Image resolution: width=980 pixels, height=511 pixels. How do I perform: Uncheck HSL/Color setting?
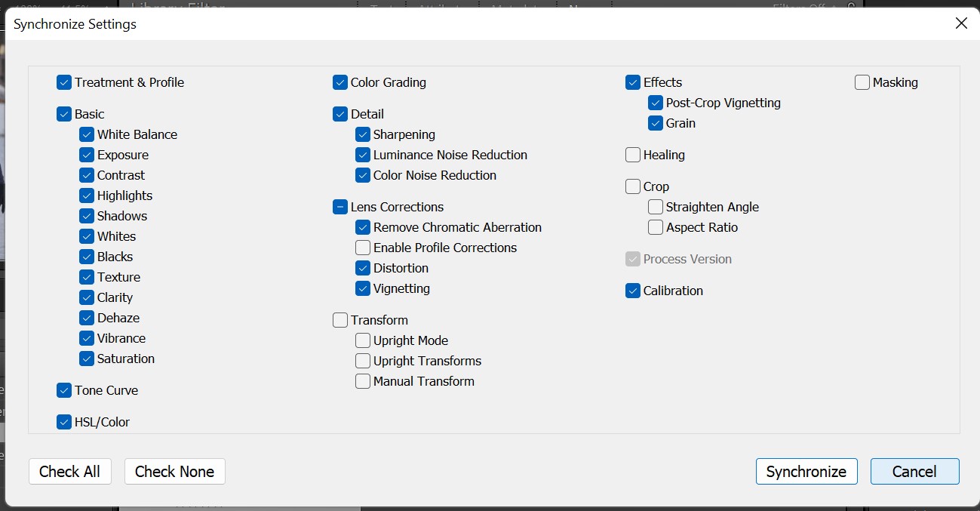(x=64, y=422)
